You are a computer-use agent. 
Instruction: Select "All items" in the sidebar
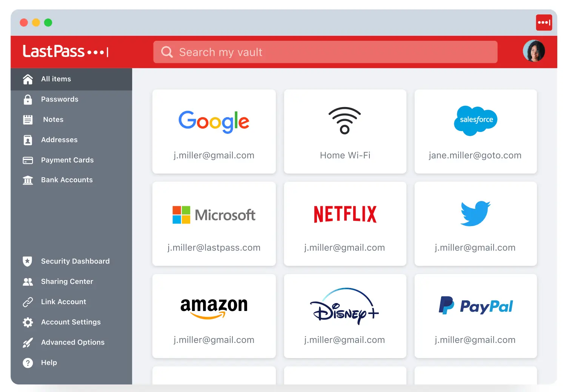56,79
